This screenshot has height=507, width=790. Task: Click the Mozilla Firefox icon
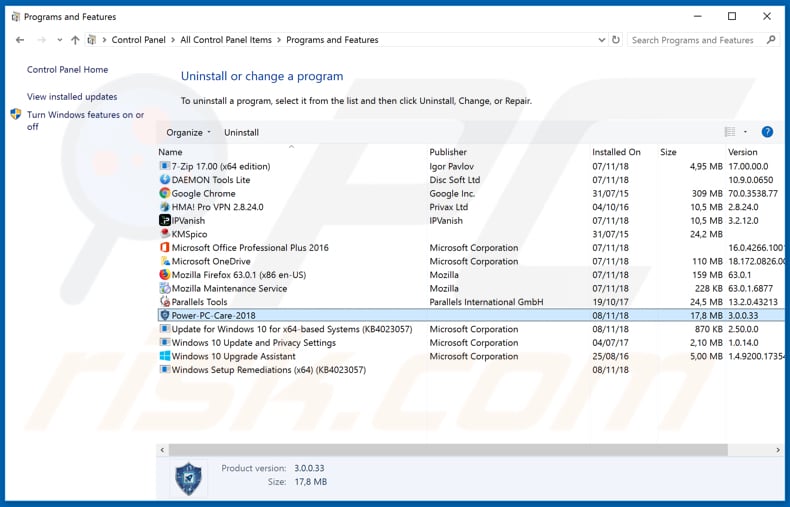[164, 275]
